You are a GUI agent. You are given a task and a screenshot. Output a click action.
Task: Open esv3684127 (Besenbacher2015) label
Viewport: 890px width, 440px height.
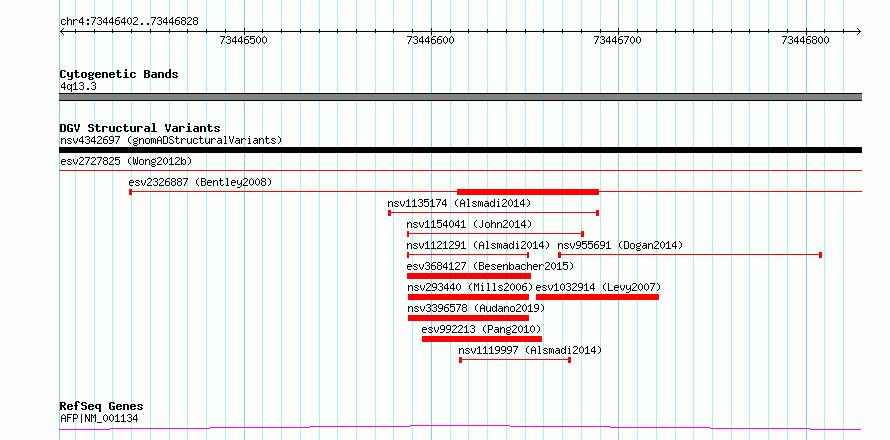pos(490,266)
